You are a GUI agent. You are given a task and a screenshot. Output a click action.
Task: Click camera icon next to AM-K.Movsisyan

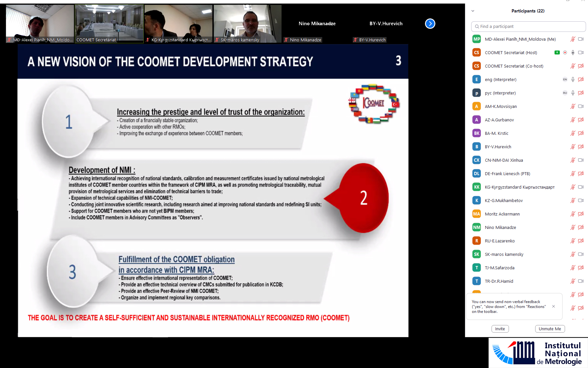(x=580, y=106)
